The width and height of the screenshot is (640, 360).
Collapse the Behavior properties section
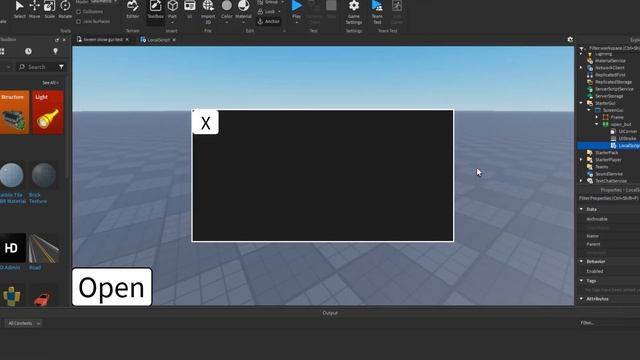tap(581, 261)
